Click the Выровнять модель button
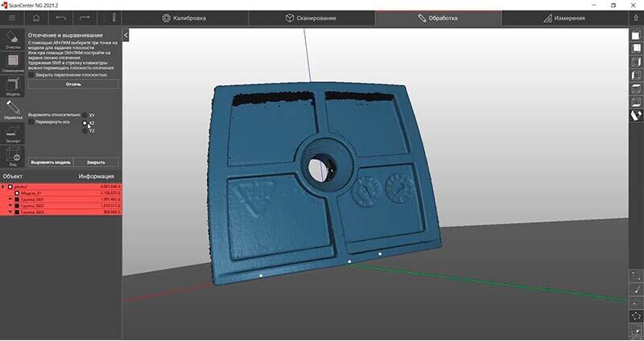 point(51,162)
